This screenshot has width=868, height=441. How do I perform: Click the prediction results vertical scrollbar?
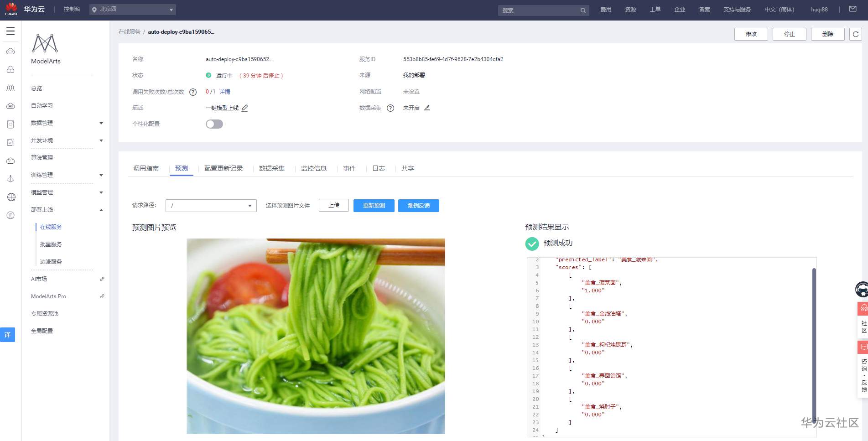[814, 347]
